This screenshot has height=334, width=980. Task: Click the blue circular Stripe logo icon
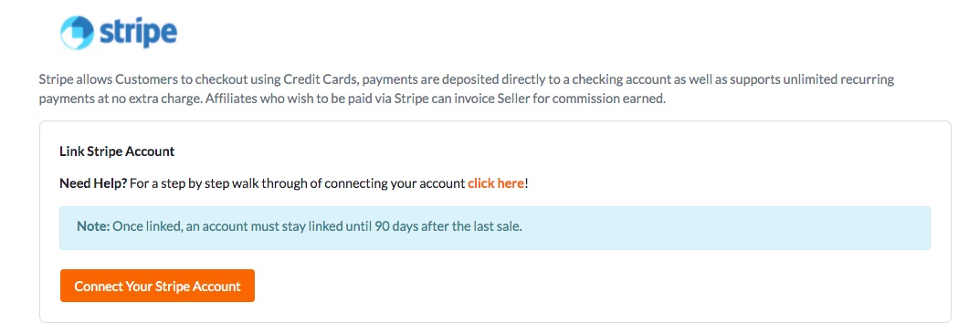pyautogui.click(x=79, y=32)
